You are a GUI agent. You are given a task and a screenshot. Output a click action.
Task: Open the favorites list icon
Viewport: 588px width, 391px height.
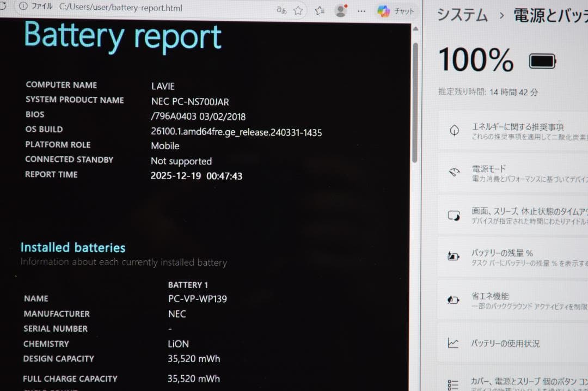(x=320, y=10)
